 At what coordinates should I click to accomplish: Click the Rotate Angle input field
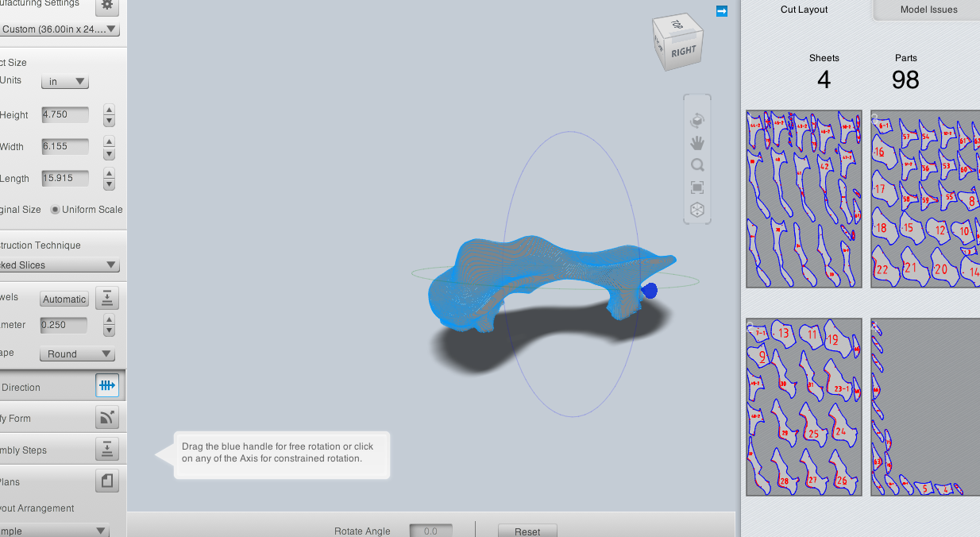(x=431, y=531)
